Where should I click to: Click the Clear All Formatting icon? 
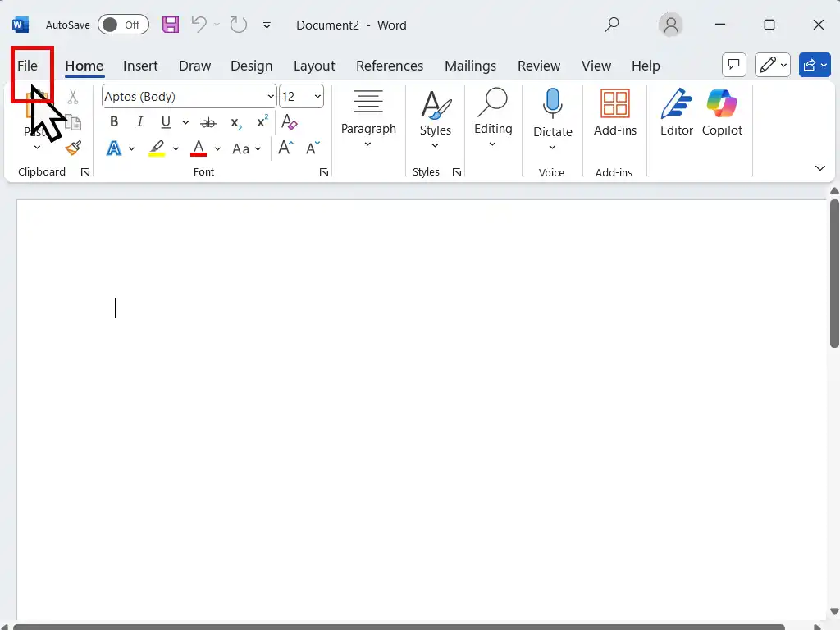[289, 122]
